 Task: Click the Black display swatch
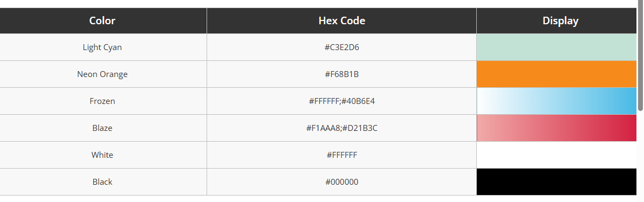[x=557, y=182]
